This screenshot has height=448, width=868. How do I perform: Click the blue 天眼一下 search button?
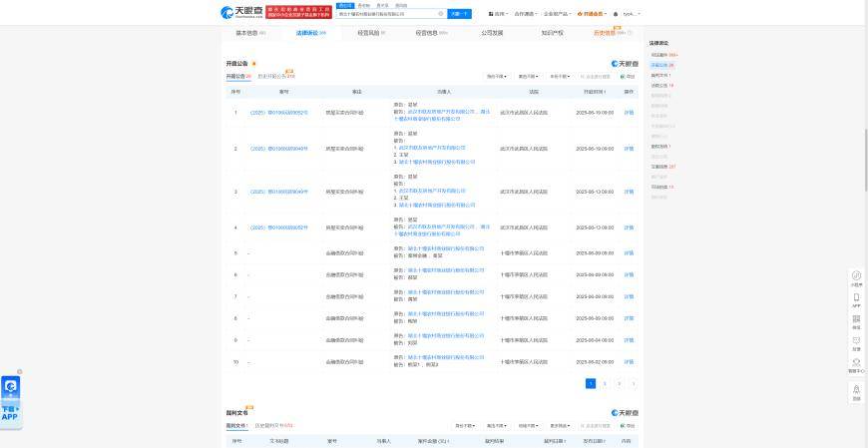[460, 14]
